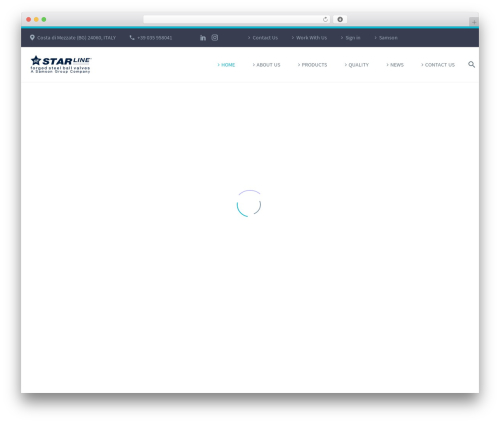Open the Instagram icon link
Image resolution: width=500 pixels, height=423 pixels.
[x=215, y=38]
